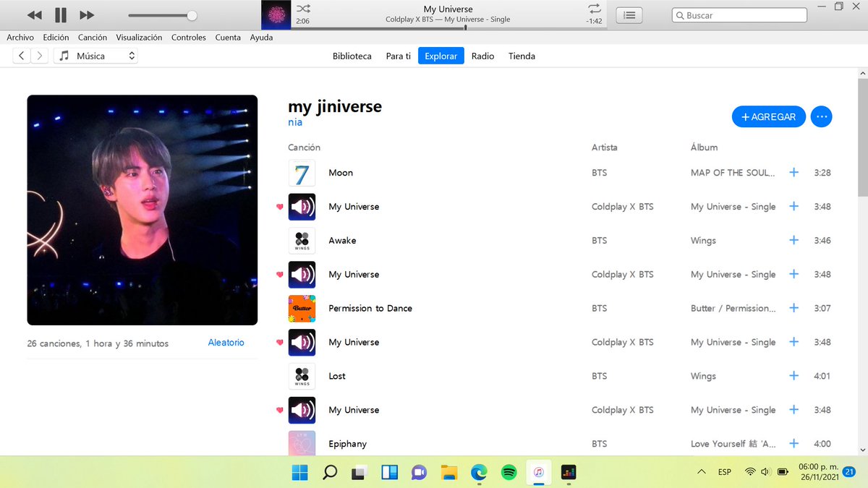Click the Canción column header
Screen dimensions: 868x488
click(x=304, y=147)
